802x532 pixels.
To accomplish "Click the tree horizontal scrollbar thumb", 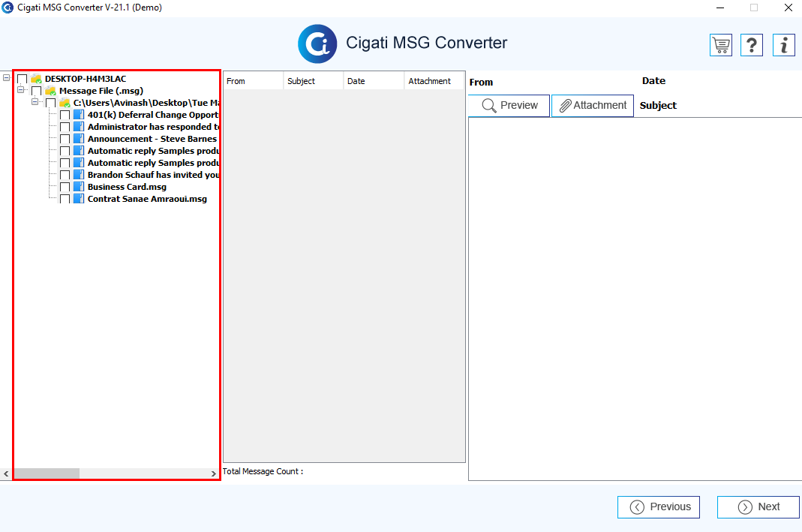I will 47,473.
